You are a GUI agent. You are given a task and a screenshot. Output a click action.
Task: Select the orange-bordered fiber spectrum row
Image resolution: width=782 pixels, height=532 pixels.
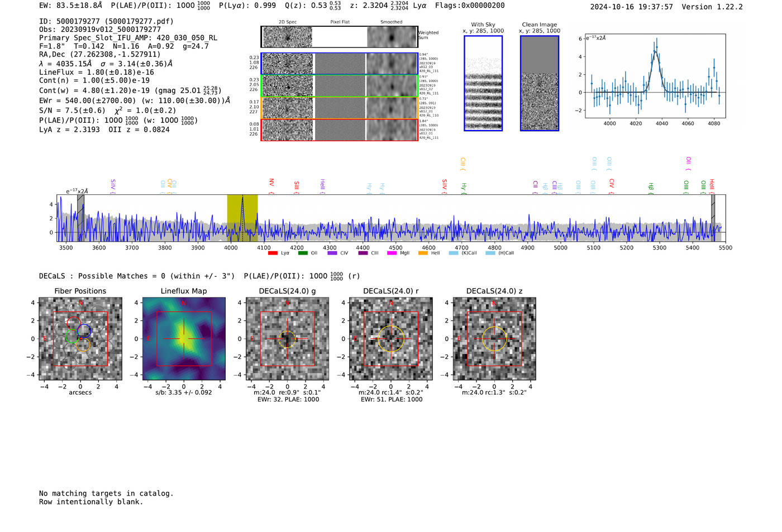(x=340, y=108)
